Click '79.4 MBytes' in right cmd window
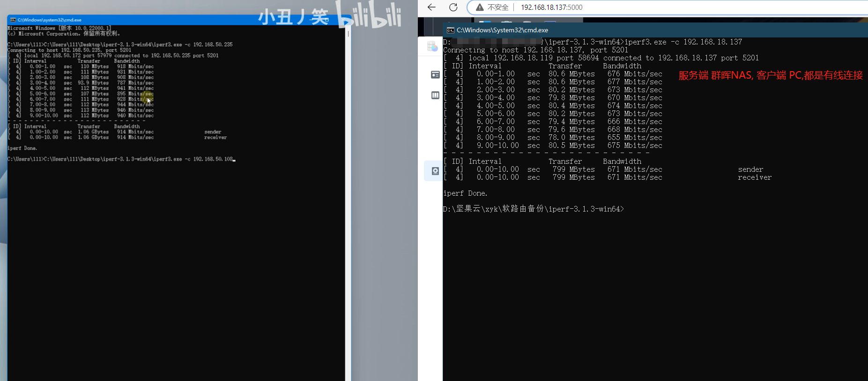The image size is (868, 381). [571, 122]
